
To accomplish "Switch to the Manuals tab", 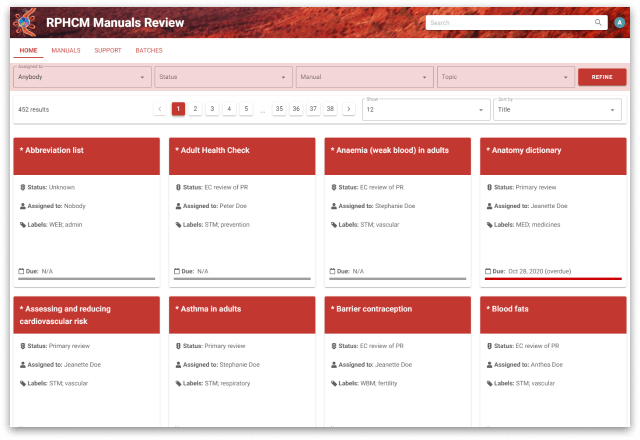I will 66,50.
